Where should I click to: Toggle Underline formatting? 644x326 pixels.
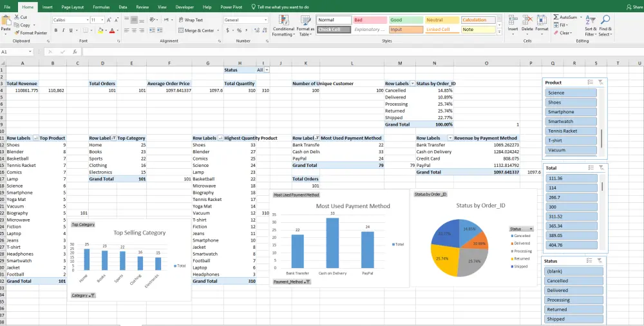point(71,30)
